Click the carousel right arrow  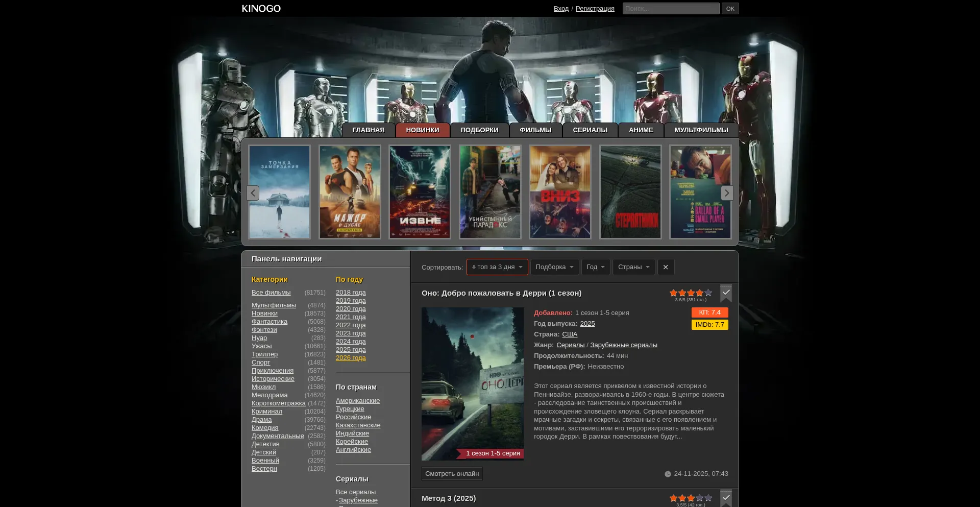pyautogui.click(x=727, y=193)
